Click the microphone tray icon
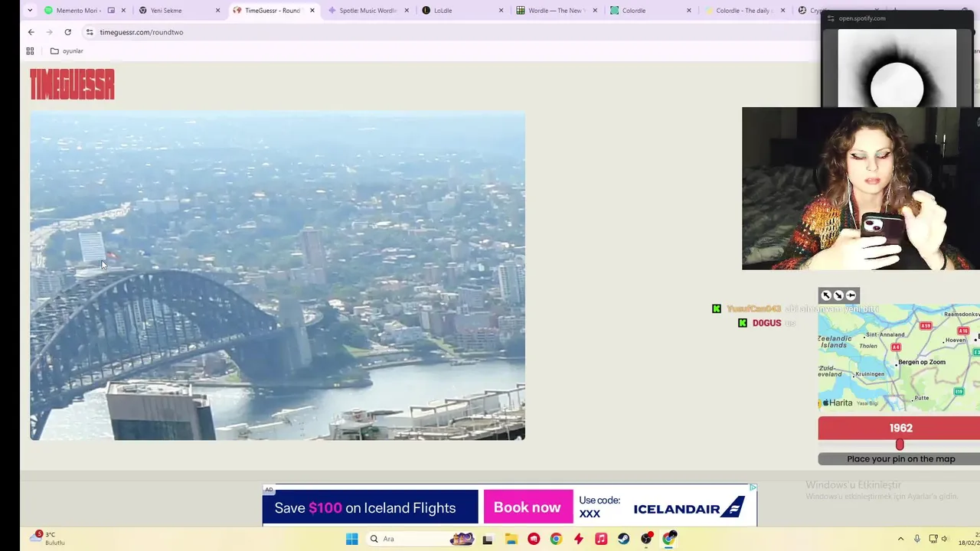The image size is (980, 551). (x=916, y=539)
